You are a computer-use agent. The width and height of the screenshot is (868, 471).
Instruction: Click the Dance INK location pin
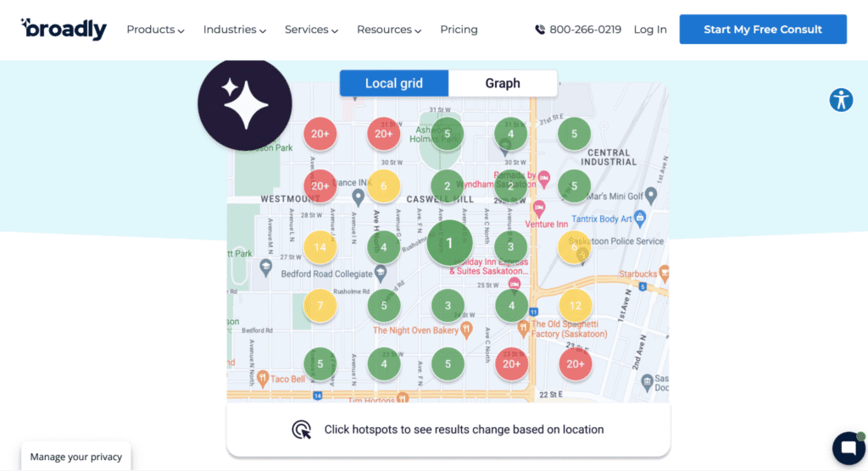pyautogui.click(x=359, y=197)
